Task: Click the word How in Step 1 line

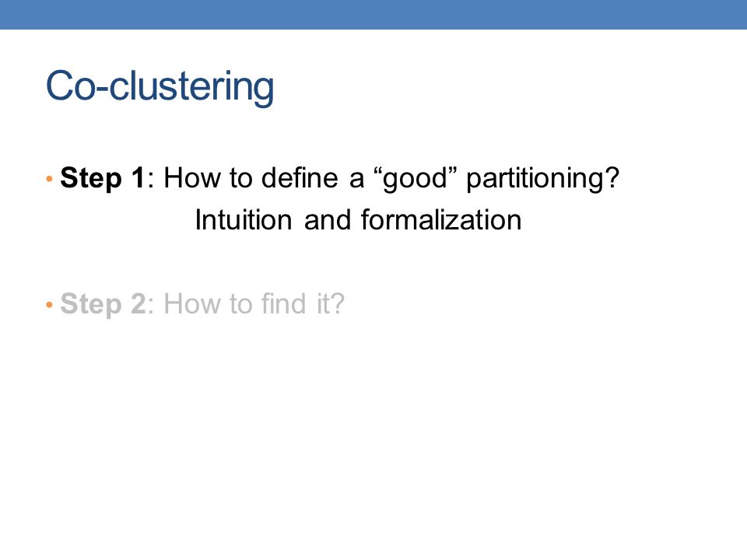Action: (x=192, y=178)
